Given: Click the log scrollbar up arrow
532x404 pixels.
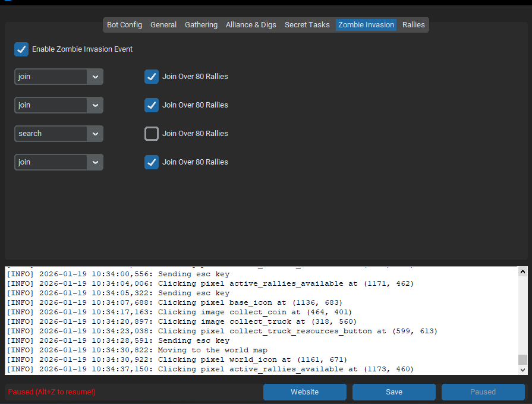Looking at the screenshot, I should click(522, 272).
